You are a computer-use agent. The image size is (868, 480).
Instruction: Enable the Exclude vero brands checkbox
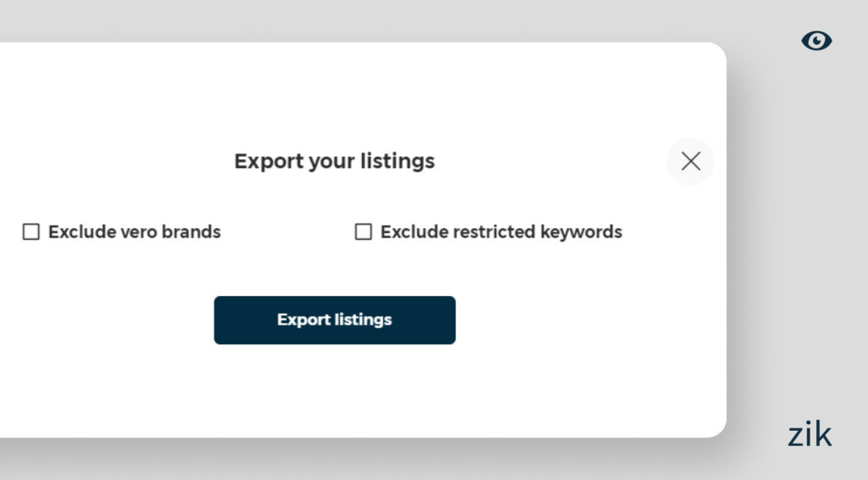[x=31, y=232]
